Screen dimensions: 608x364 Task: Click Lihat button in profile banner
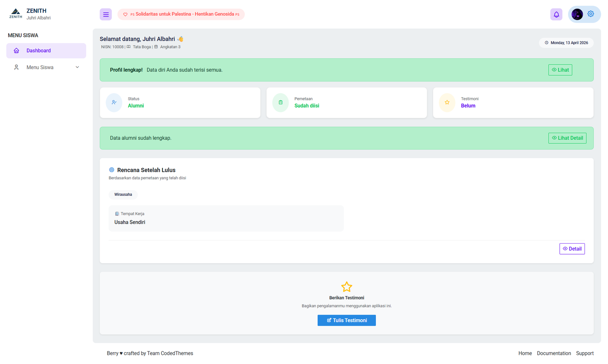(560, 70)
